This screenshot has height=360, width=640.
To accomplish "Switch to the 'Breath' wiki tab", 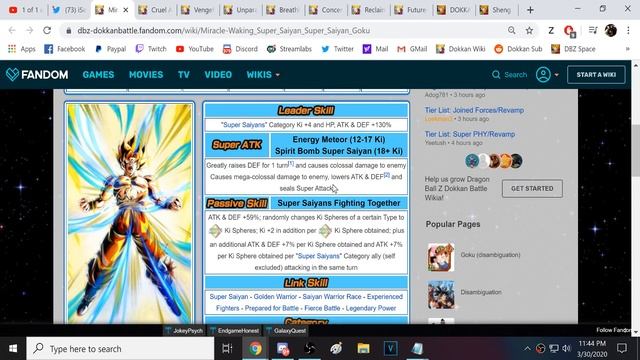I will [282, 10].
